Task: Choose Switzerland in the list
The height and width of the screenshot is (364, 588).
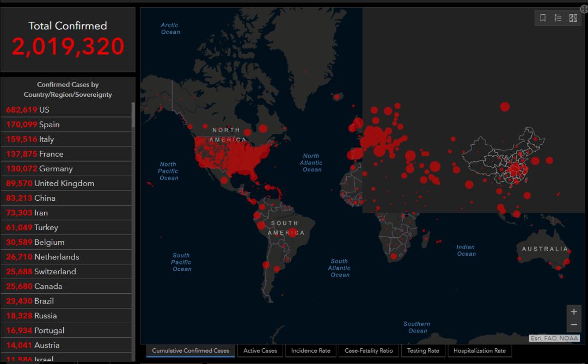Action: tap(66, 272)
